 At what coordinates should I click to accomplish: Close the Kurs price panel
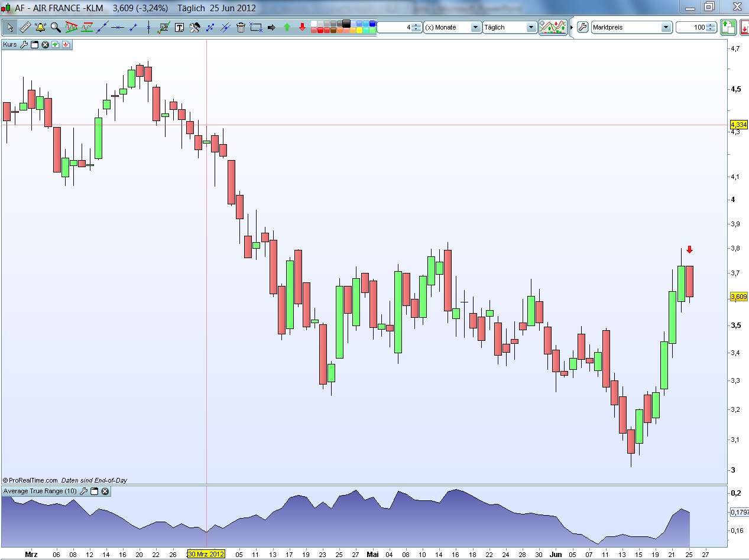[x=45, y=44]
